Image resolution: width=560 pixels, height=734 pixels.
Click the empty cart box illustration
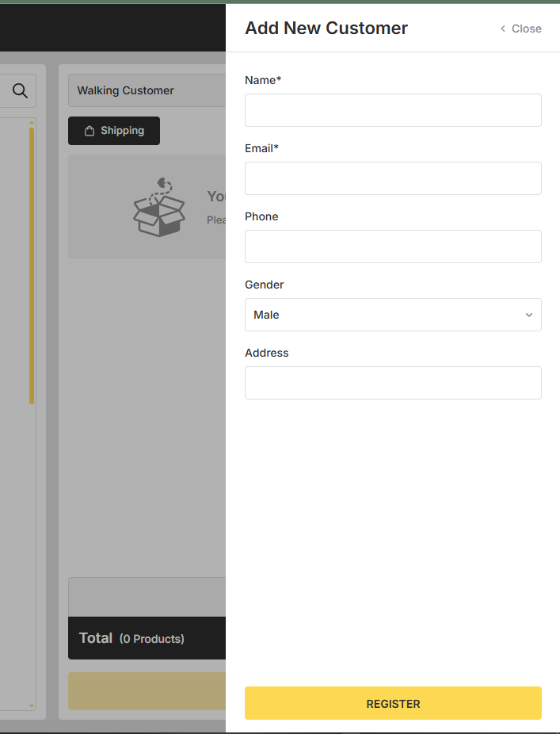(x=159, y=208)
